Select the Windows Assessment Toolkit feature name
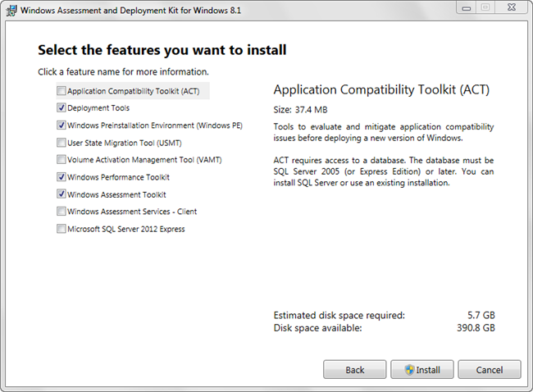 [116, 194]
